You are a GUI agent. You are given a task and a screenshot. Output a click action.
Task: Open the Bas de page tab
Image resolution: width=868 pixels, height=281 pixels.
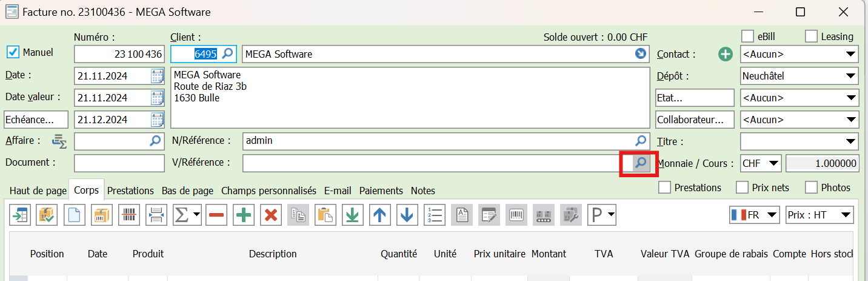(187, 191)
